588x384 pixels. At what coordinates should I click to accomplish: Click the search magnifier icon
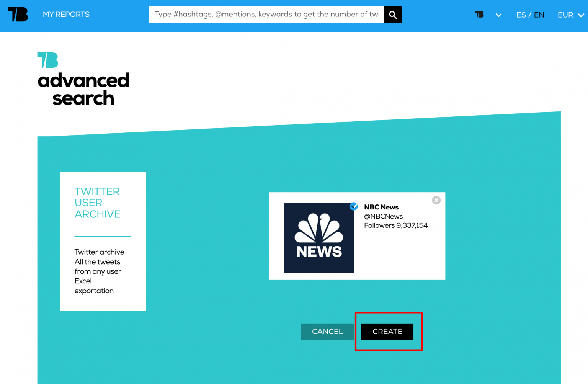click(x=393, y=14)
